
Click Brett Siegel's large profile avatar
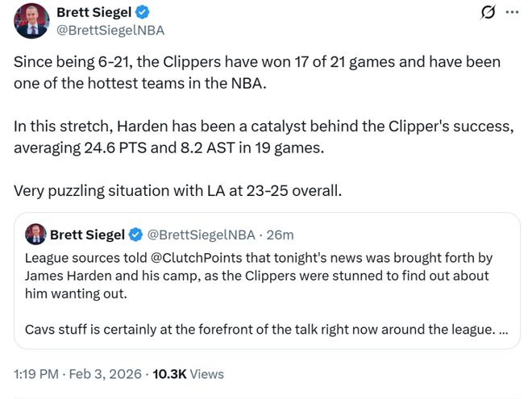(x=31, y=20)
